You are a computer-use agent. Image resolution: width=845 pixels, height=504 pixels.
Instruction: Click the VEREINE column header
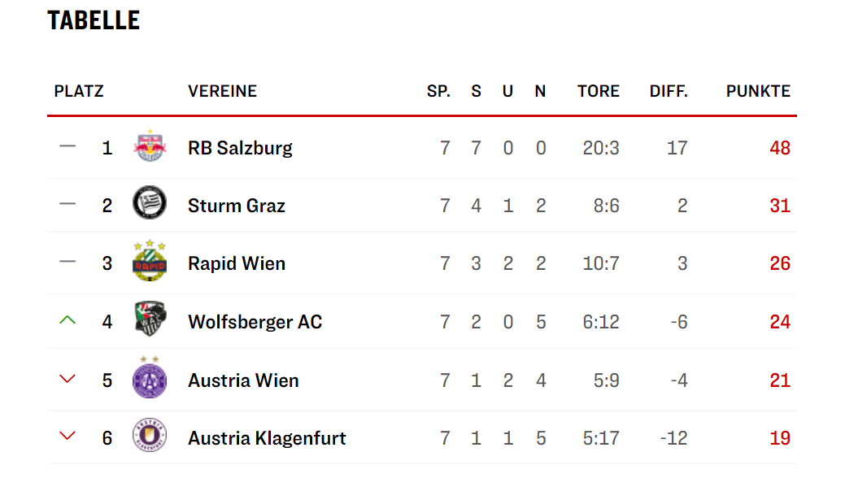pos(222,91)
